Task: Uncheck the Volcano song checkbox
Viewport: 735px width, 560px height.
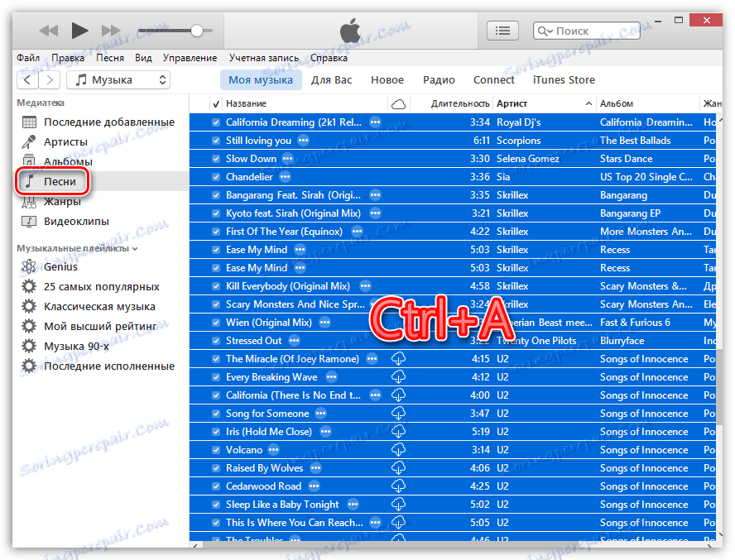Action: (x=216, y=450)
